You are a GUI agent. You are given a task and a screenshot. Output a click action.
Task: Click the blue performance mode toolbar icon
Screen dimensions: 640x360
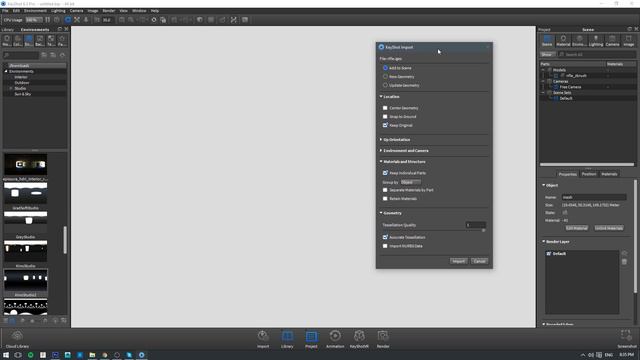68,20
